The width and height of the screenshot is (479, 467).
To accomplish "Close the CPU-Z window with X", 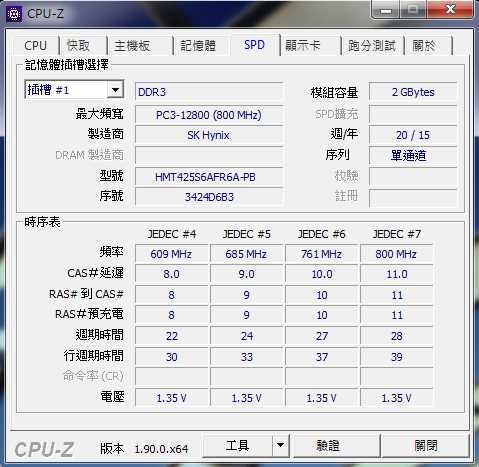I will [x=450, y=10].
